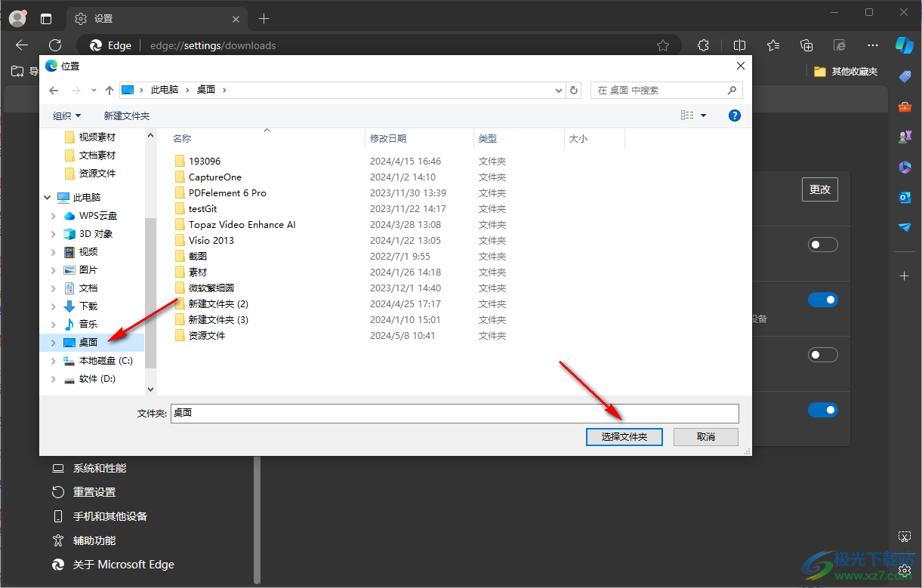
Task: Toggle split screen icon in Edge toolbar
Action: click(x=740, y=45)
